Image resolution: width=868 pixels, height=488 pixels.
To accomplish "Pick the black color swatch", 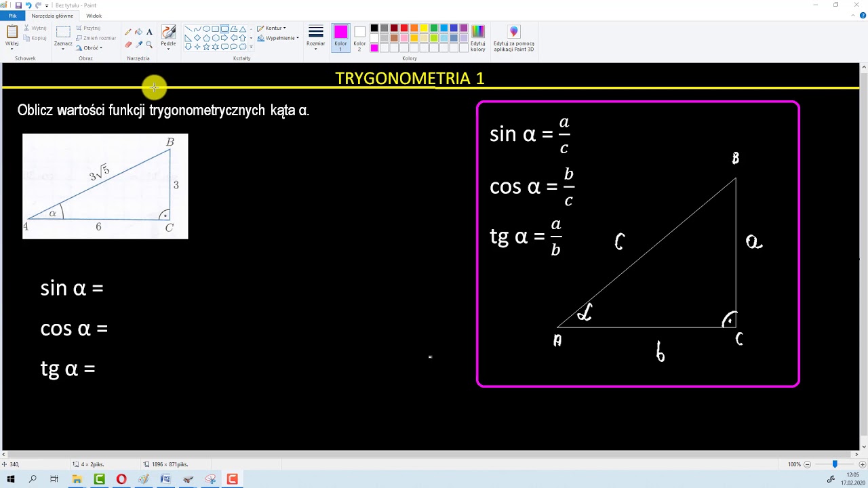I will coord(374,28).
